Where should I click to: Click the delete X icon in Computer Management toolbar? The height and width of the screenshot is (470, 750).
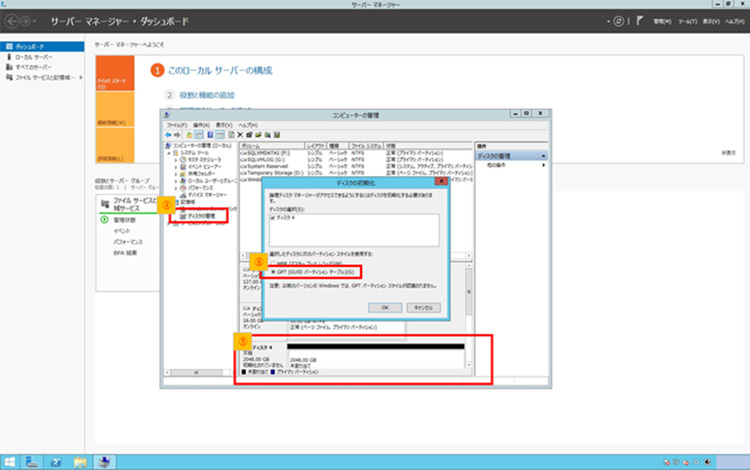pos(240,134)
